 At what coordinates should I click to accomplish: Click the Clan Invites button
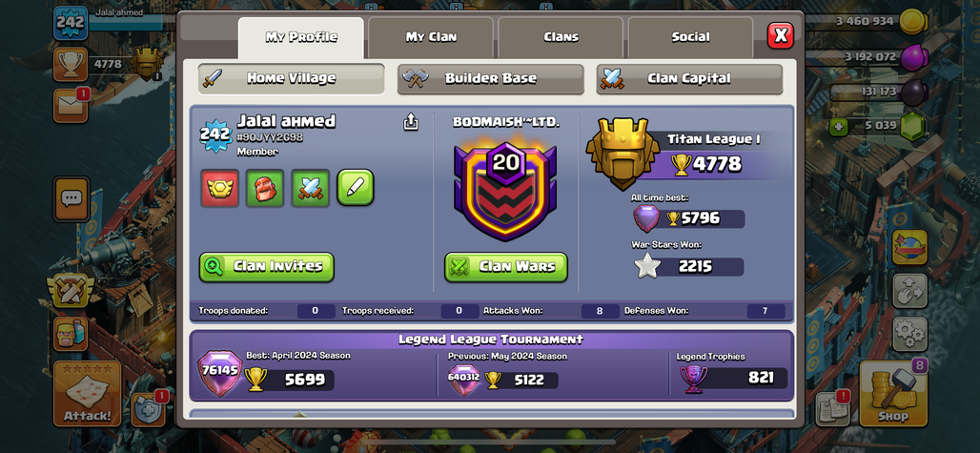[x=267, y=267]
